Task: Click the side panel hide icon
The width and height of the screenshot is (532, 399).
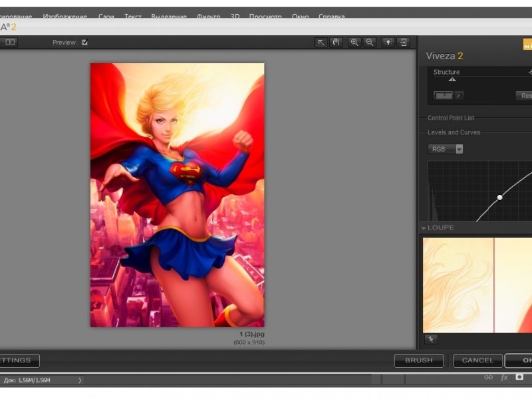Action: tap(404, 43)
